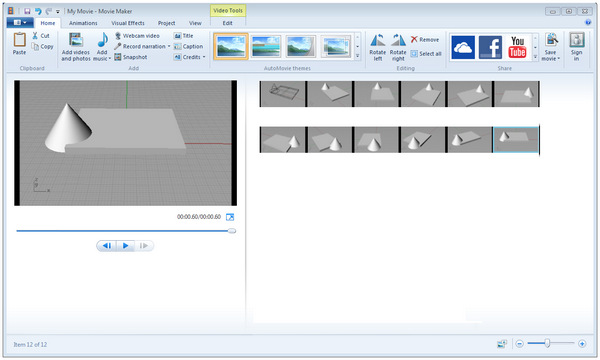Image resolution: width=600 pixels, height=360 pixels.
Task: Expand Record narration dropdown arrow
Action: pos(169,46)
